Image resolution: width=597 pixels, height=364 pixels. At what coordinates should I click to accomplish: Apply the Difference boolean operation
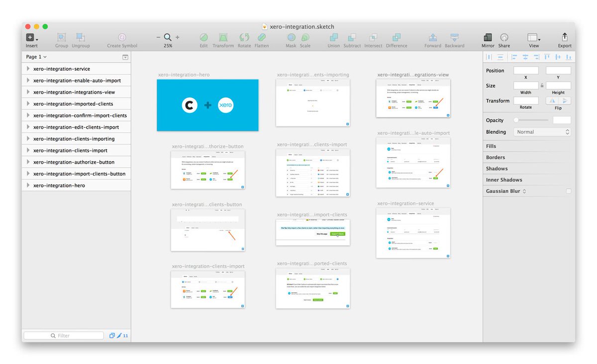click(397, 37)
